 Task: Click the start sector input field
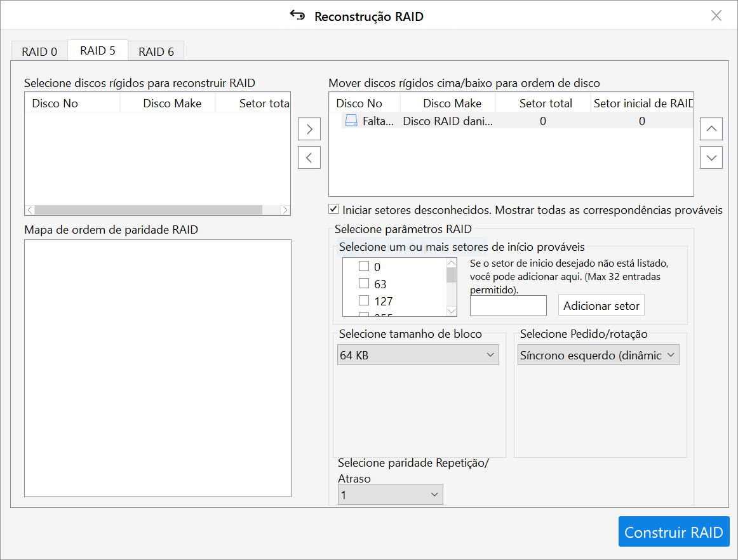[508, 306]
